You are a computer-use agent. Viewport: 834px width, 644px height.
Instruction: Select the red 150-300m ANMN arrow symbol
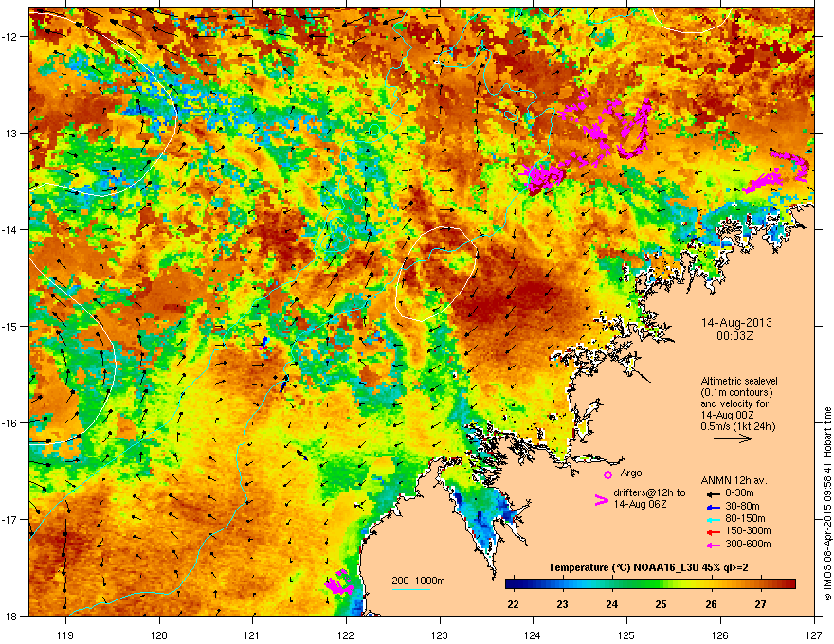pyautogui.click(x=713, y=532)
